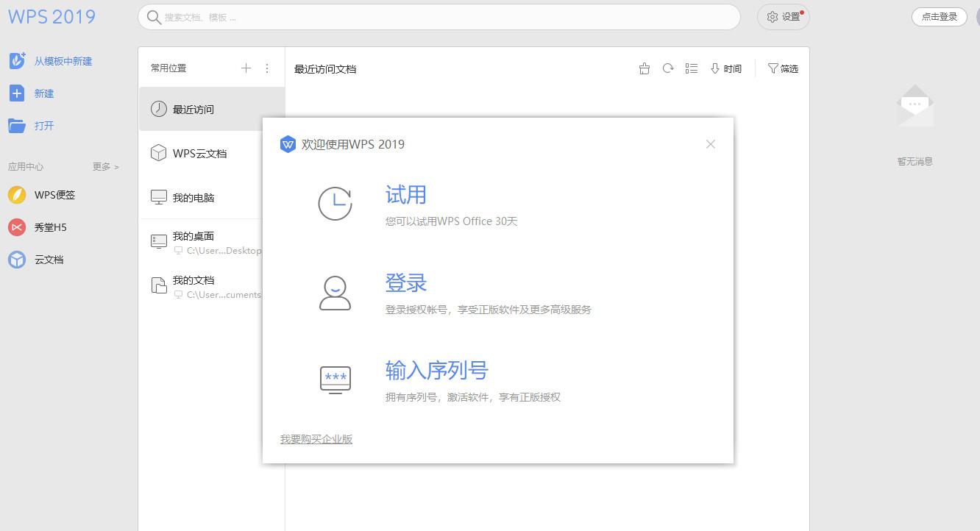Viewport: 980px width, 531px height.
Task: Click the 新建 plus icon in sidebar
Action: point(17,93)
